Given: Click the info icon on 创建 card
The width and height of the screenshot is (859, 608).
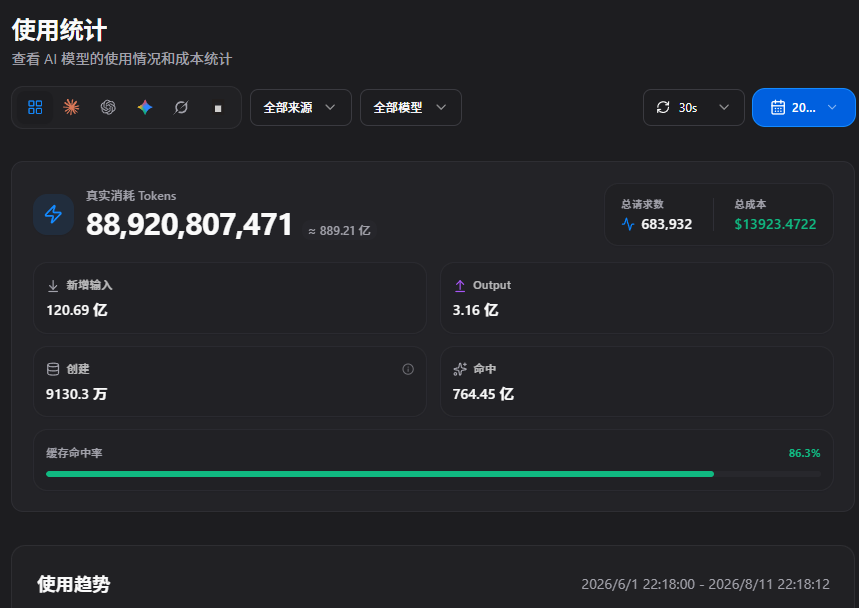Looking at the screenshot, I should pyautogui.click(x=408, y=369).
